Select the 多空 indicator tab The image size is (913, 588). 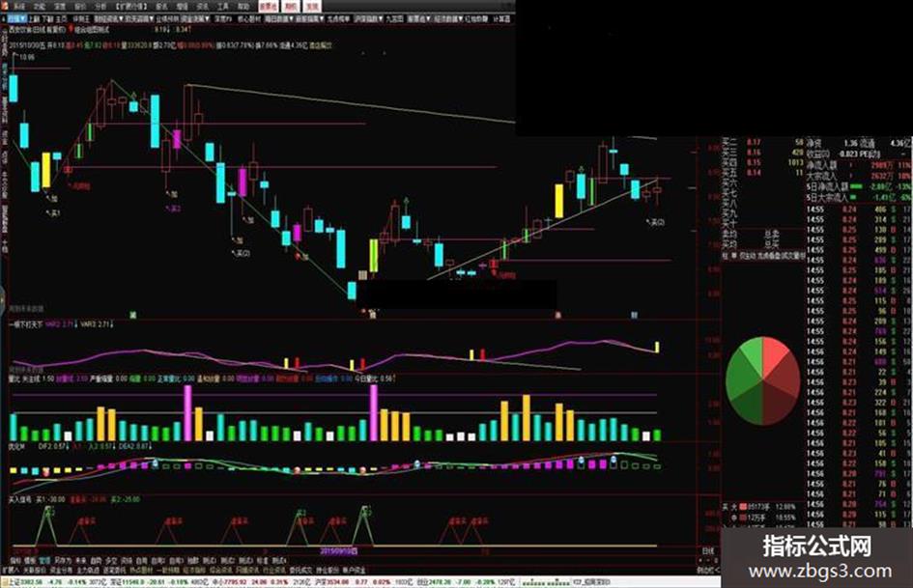[111, 561]
